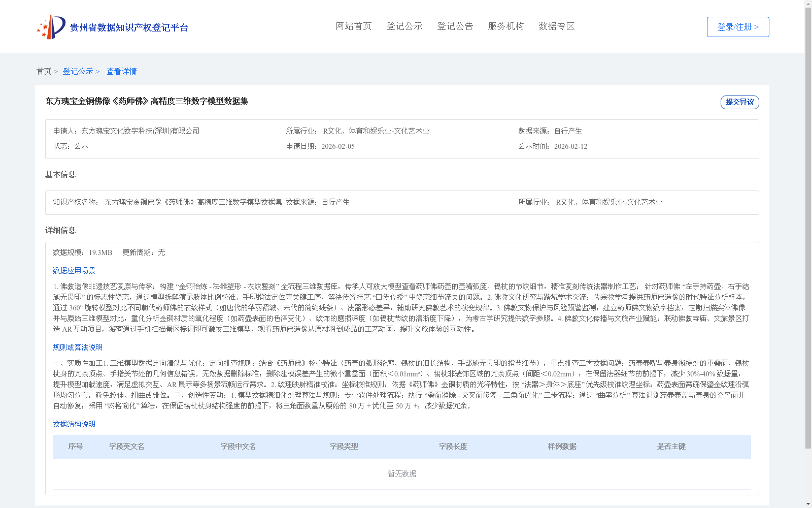Viewport: 812px width, 508px height.
Task: Click the vertical scrollbar thumb
Action: (808, 228)
